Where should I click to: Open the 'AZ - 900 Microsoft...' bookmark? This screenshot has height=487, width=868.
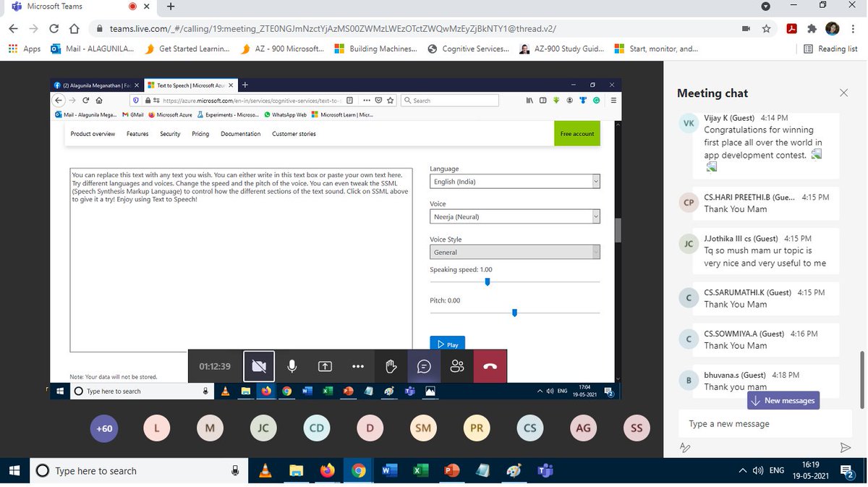point(282,48)
